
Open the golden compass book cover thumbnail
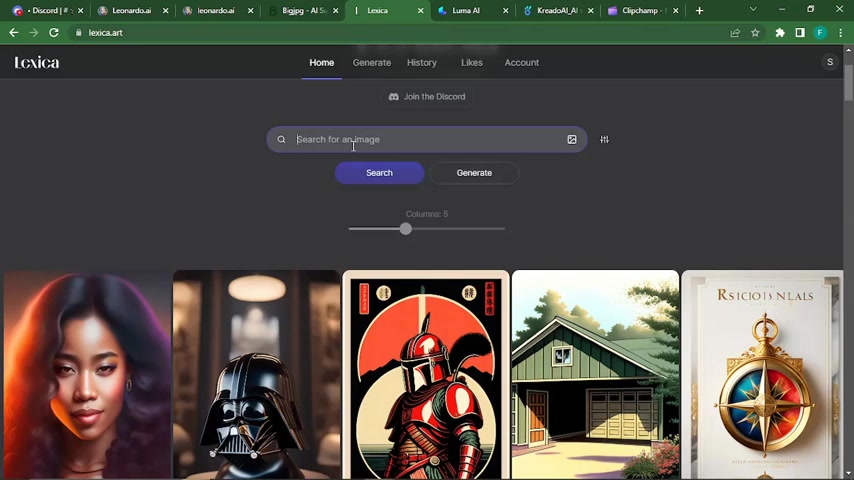pos(762,374)
